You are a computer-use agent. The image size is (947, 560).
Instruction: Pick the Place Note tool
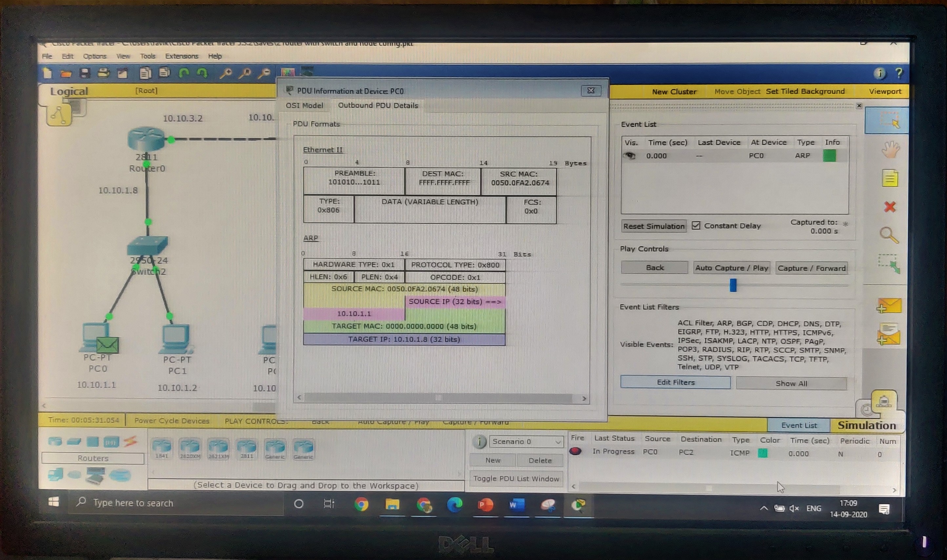coord(890,178)
